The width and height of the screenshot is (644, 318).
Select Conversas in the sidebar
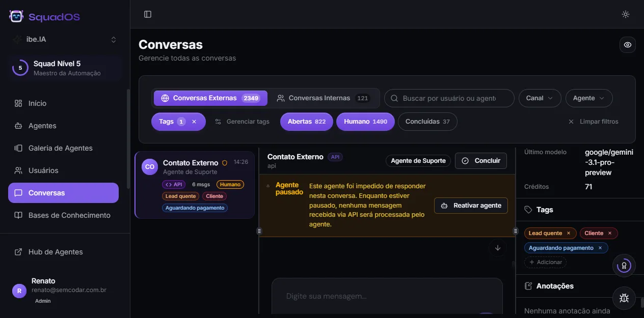pyautogui.click(x=63, y=193)
